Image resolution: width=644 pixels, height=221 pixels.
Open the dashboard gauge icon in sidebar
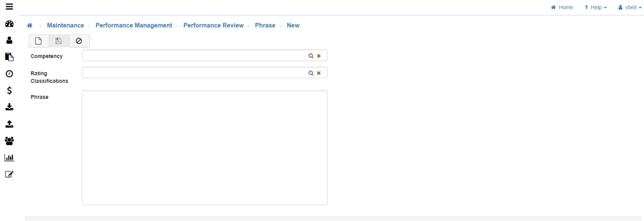click(9, 24)
